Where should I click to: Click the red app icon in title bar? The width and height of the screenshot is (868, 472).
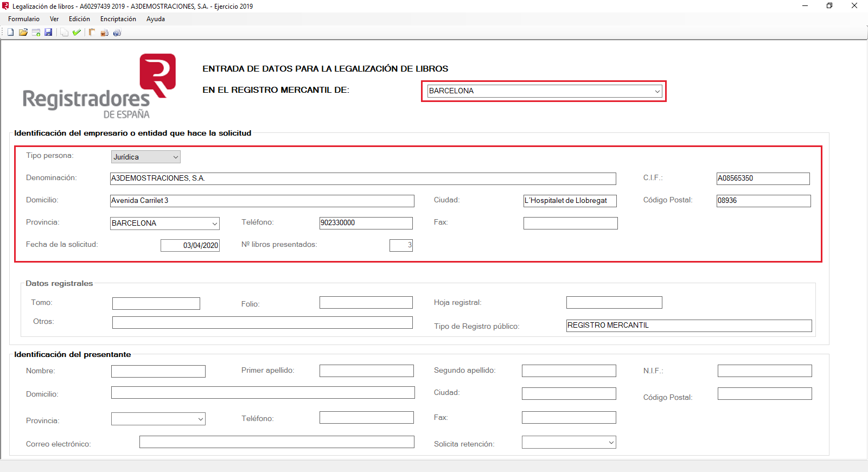coord(5,6)
